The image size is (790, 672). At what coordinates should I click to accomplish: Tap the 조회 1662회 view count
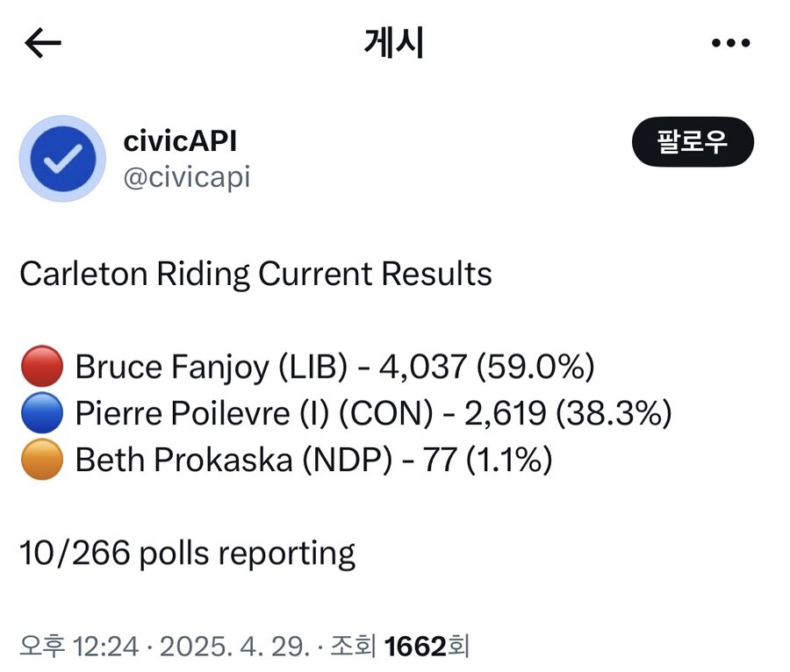400,646
